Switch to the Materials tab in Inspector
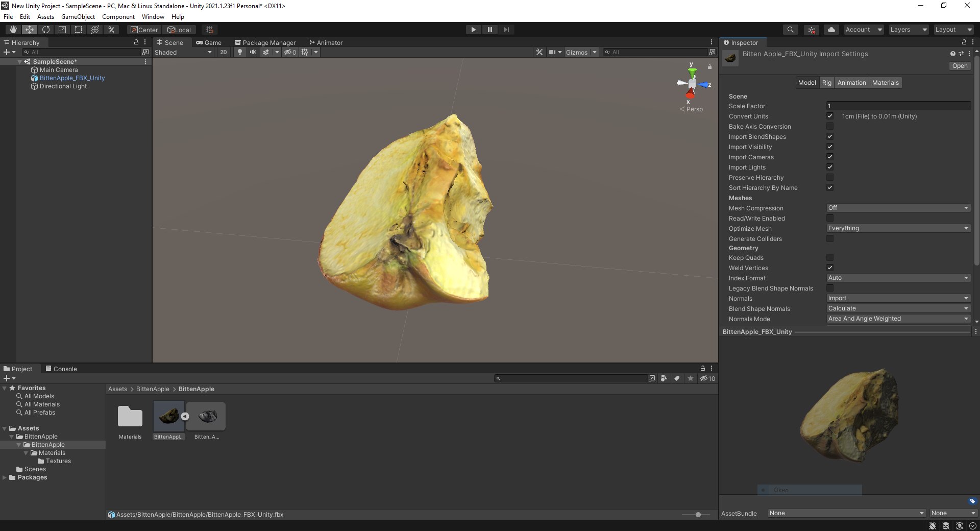Viewport: 980px width, 531px height. 886,83
